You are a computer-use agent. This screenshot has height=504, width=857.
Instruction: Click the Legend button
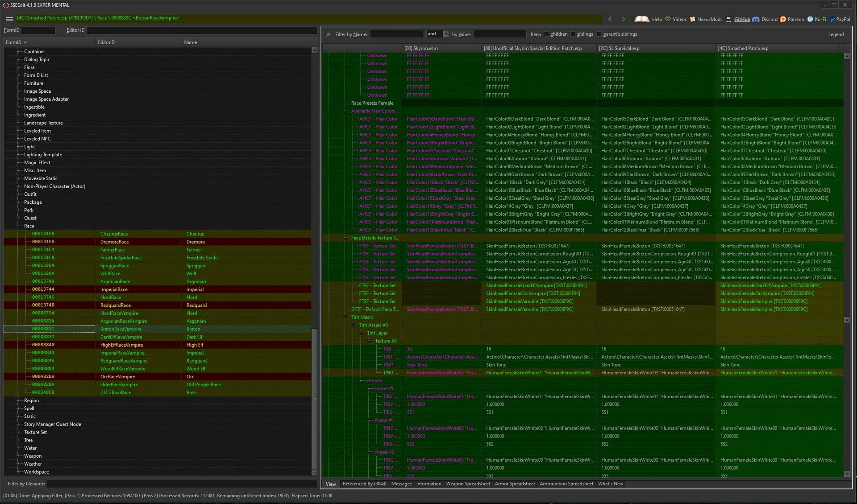[x=836, y=34]
